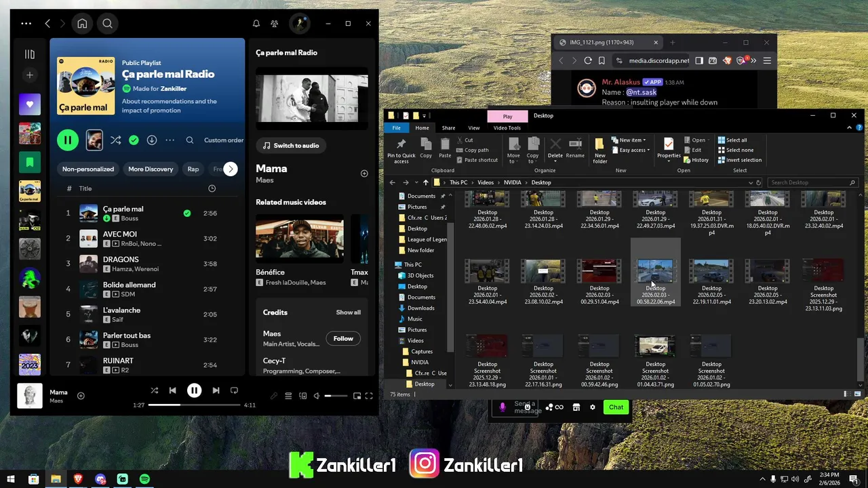Click Select all in Explorer ribbon

[732, 140]
